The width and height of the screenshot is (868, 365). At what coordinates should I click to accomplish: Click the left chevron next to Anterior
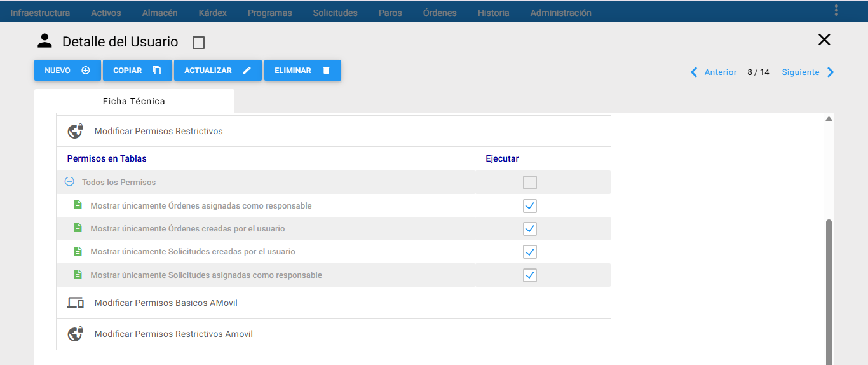694,72
